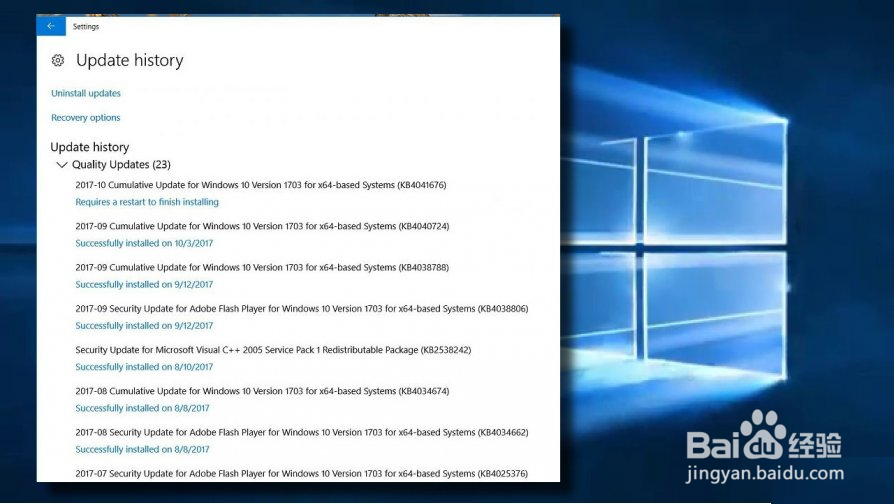Select the KB4034662 Adobe Flash security update
The image size is (894, 504).
coord(302,433)
